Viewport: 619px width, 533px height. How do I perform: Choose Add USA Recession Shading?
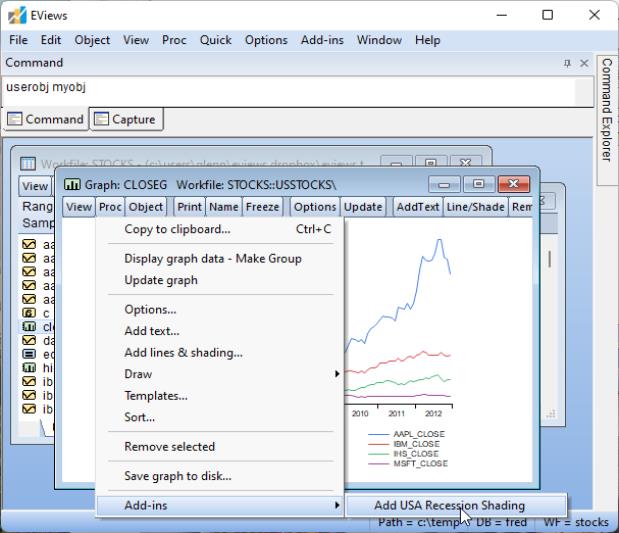(x=449, y=506)
